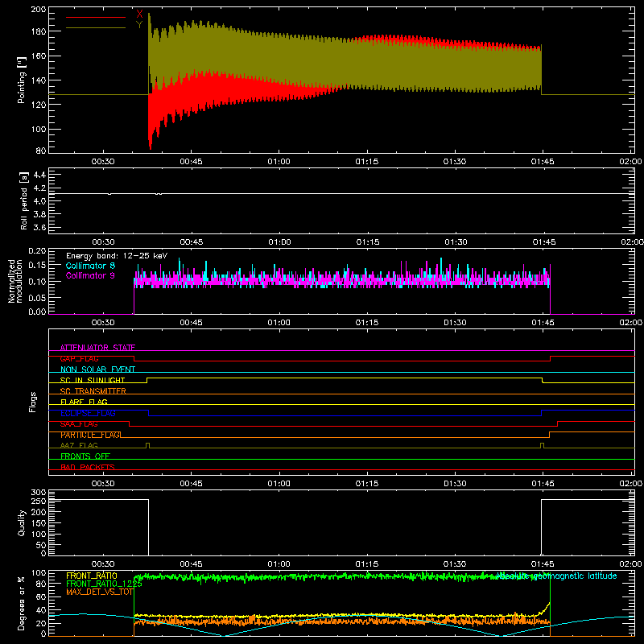Select the PARTICLE_FLAG label
644x644 pixels.
pos(91,435)
